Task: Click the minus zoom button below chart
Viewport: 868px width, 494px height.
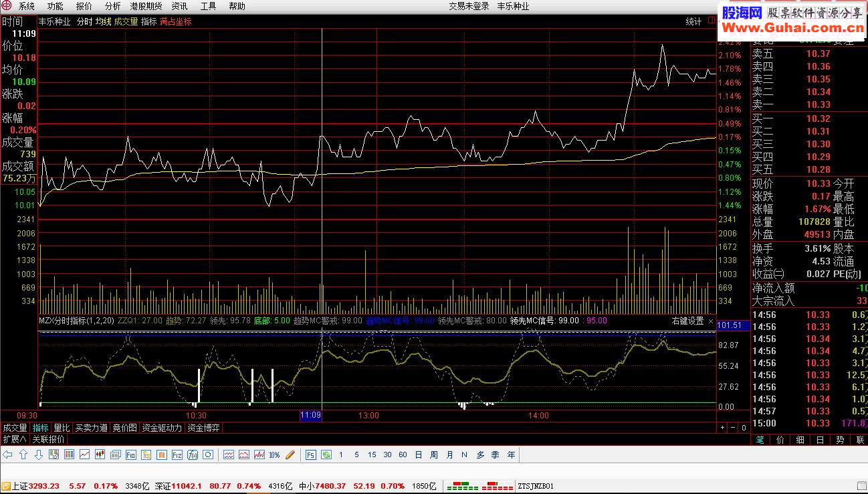Action: pos(732,427)
